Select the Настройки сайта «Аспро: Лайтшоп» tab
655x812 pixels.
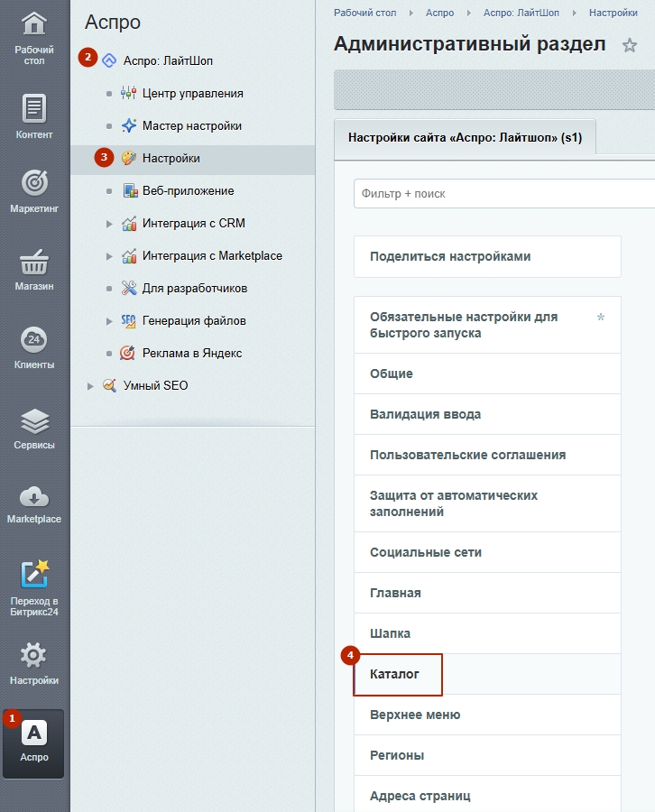coord(464,139)
